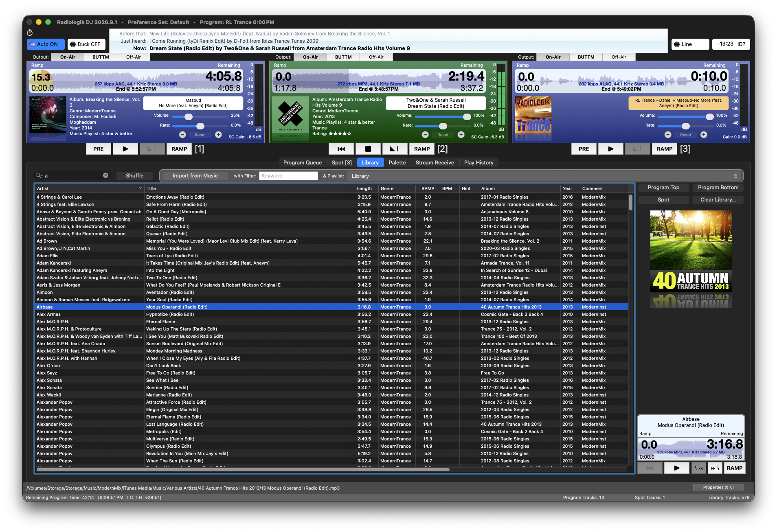Click PRE button on deck 1
The width and height of the screenshot is (777, 532).
click(98, 149)
